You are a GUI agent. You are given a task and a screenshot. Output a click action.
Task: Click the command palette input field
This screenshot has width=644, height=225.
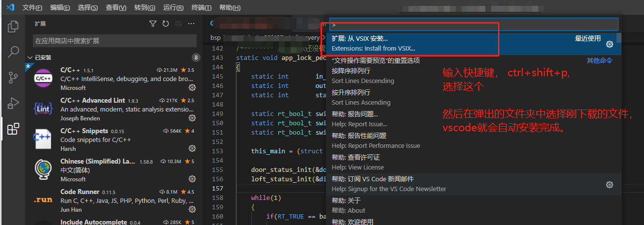[x=473, y=24]
